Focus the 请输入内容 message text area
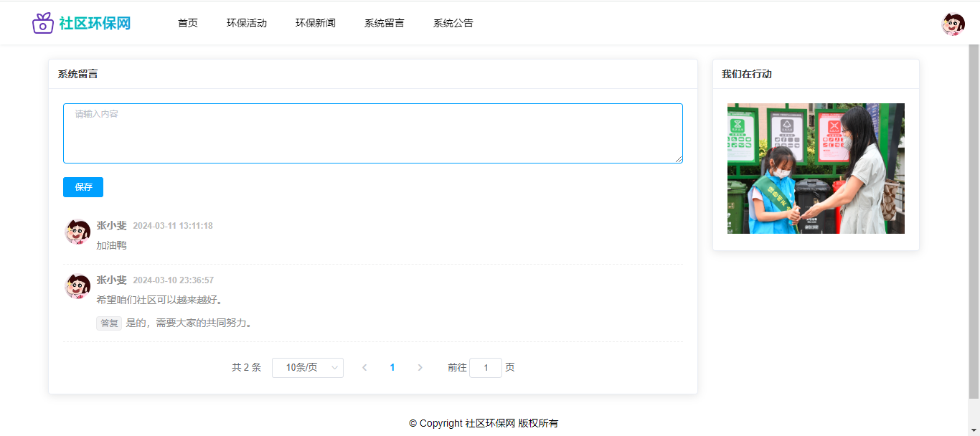Screen dimensions: 980x436 [373, 133]
